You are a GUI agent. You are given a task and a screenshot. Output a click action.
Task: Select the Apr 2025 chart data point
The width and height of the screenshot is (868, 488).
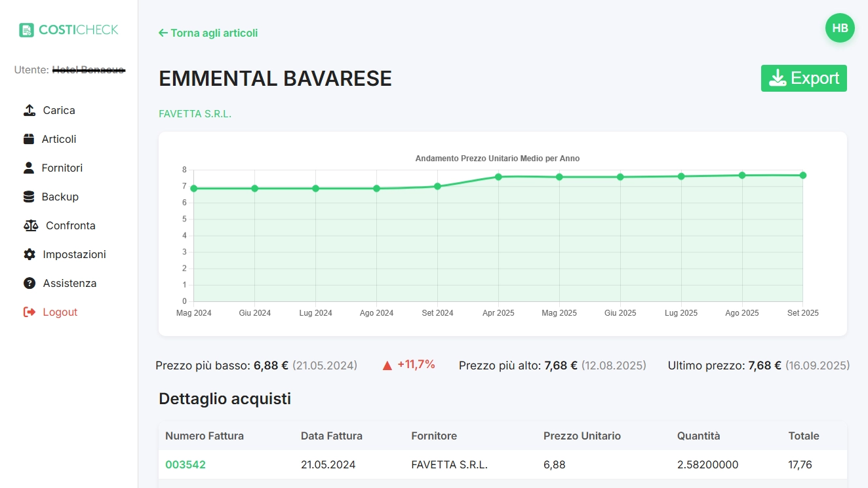point(498,177)
